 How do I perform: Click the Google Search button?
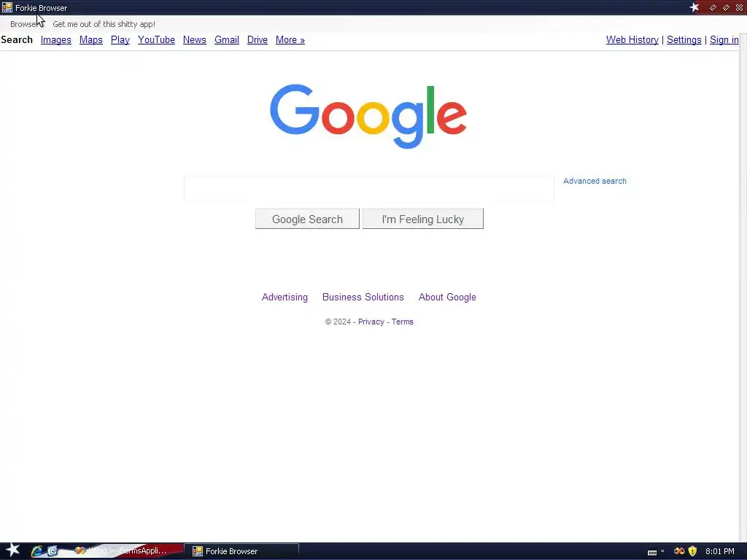pyautogui.click(x=307, y=219)
